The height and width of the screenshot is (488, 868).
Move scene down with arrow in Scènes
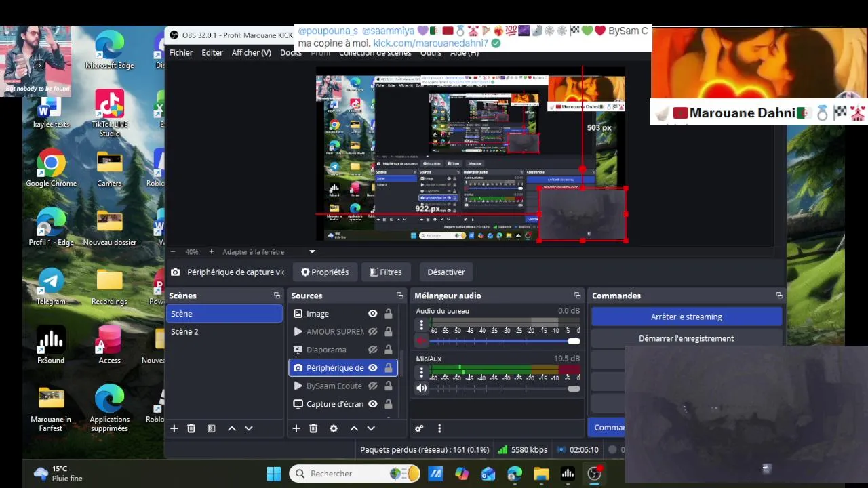[249, 428]
